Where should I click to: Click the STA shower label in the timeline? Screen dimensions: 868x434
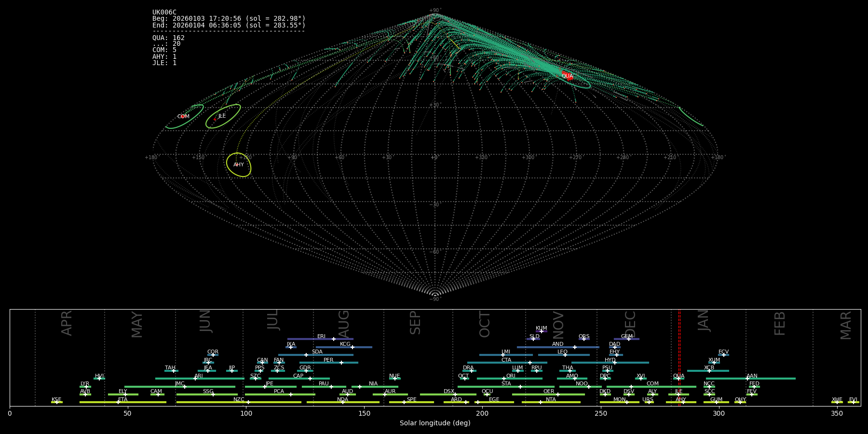506,384
